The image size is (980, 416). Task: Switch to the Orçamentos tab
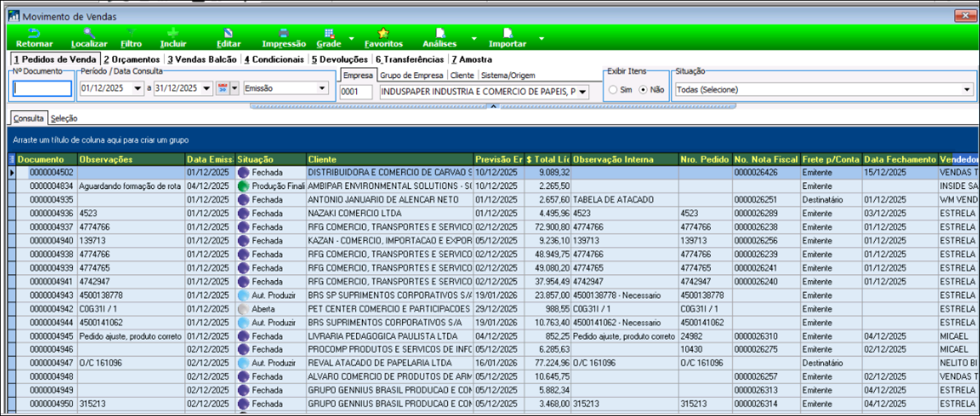click(x=131, y=59)
